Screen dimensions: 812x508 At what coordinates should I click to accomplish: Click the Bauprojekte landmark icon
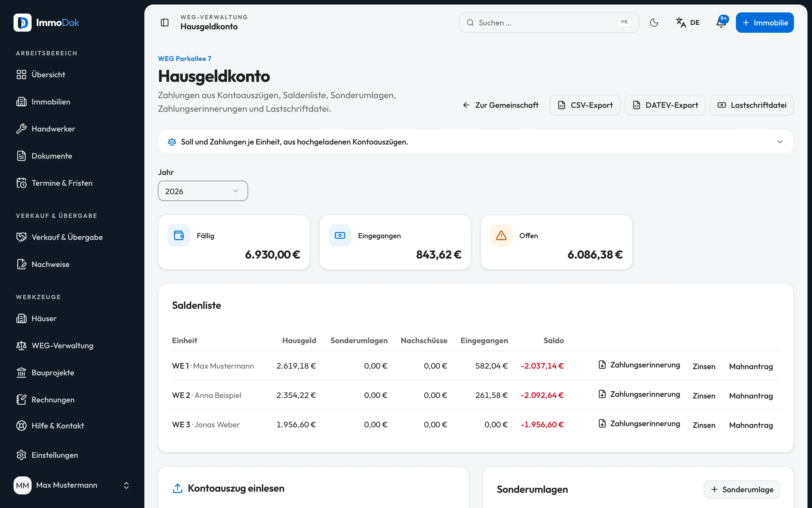(21, 373)
